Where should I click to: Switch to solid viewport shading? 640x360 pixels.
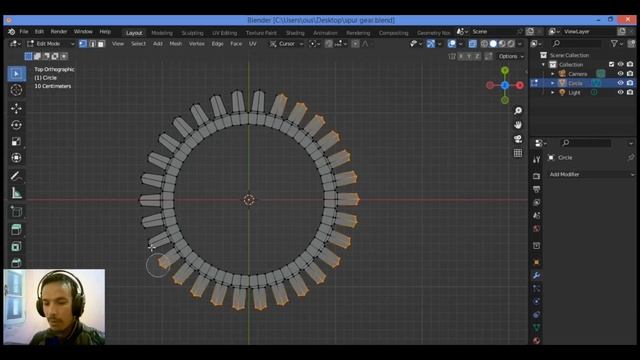pos(493,44)
